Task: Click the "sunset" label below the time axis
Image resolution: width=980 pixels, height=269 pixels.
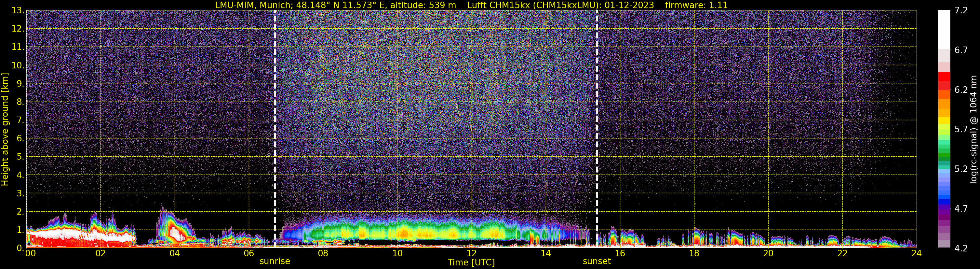Action: pos(597,262)
